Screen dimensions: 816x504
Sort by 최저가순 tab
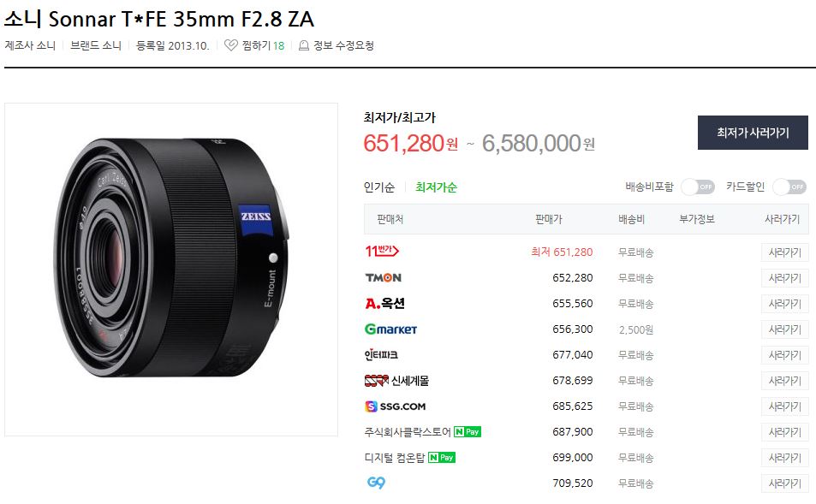coord(436,187)
